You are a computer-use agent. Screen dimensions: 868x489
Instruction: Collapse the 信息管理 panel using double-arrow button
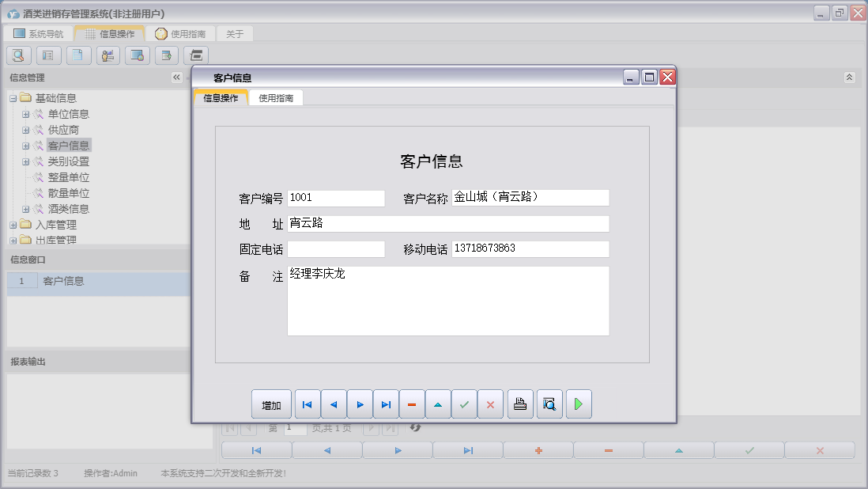(176, 78)
